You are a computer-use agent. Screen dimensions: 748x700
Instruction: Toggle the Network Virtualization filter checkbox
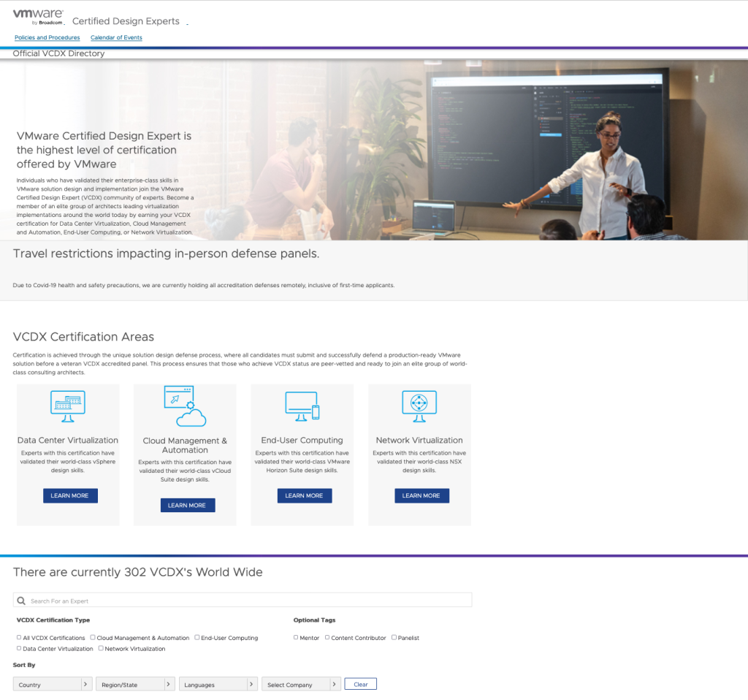(101, 648)
